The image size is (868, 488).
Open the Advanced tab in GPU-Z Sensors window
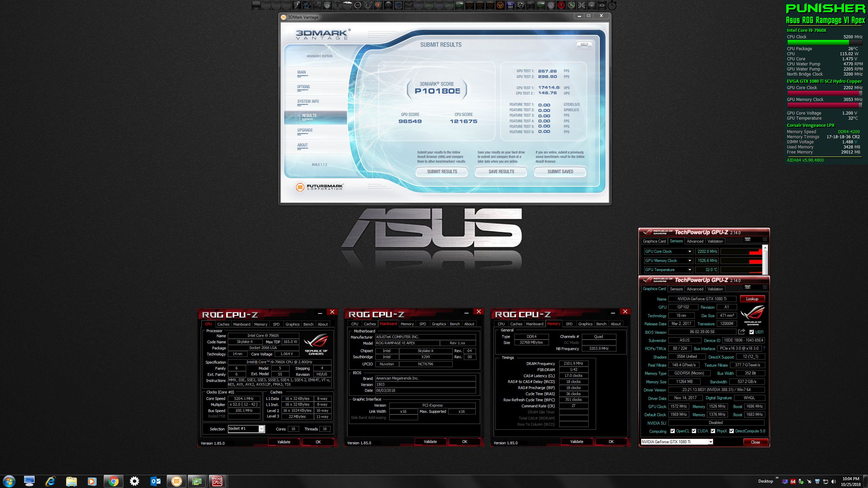(x=695, y=241)
